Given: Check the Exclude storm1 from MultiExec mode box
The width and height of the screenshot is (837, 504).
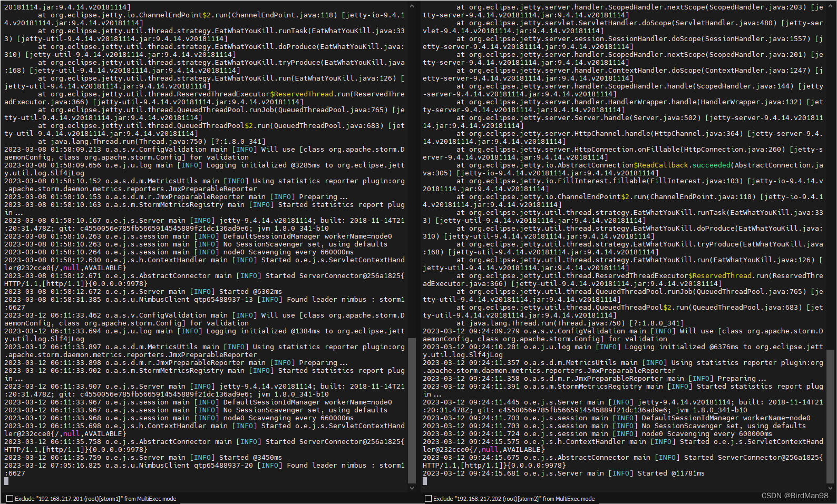Looking at the screenshot, I should pos(10,499).
